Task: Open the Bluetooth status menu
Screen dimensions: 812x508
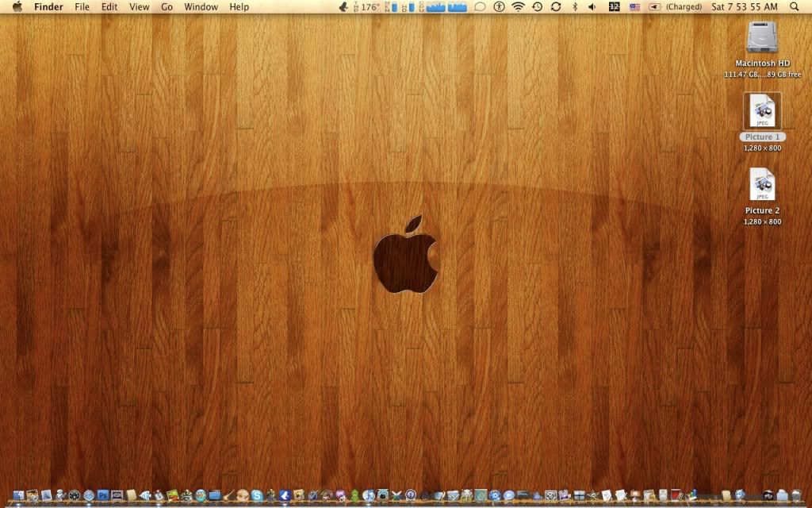Action: click(x=575, y=6)
